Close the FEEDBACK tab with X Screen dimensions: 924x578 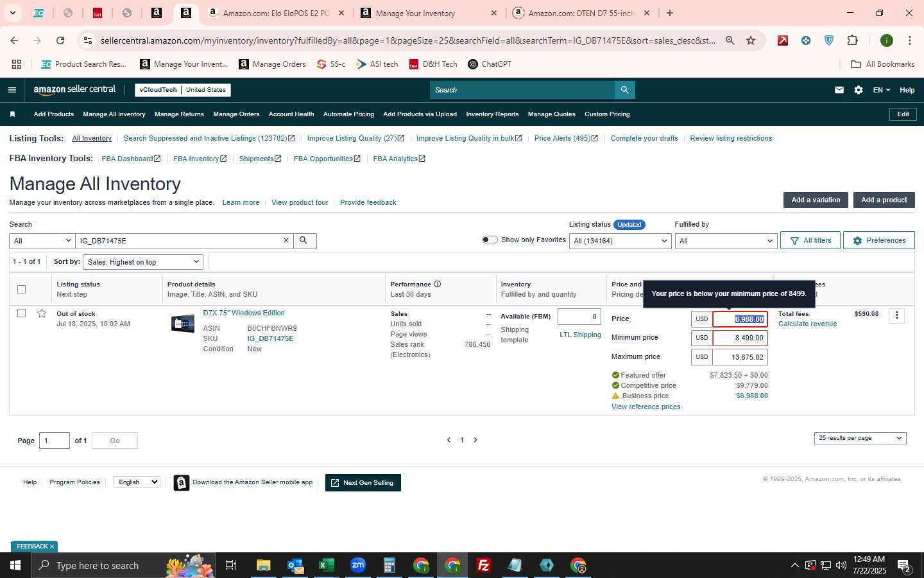click(x=52, y=547)
